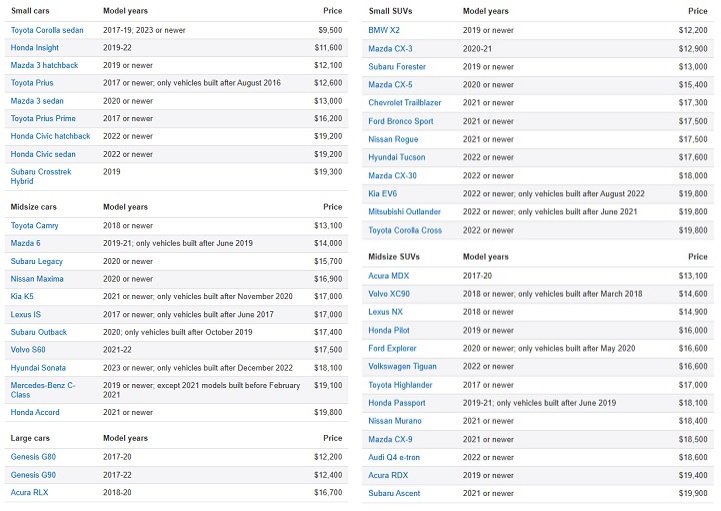
Task: Click the Honda Insight link
Action: 34,48
